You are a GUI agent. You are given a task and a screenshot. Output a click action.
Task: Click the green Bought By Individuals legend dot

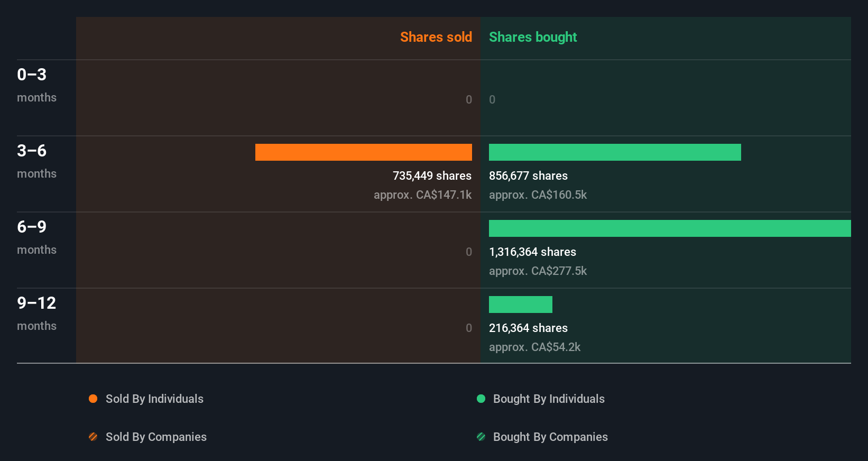tap(481, 399)
